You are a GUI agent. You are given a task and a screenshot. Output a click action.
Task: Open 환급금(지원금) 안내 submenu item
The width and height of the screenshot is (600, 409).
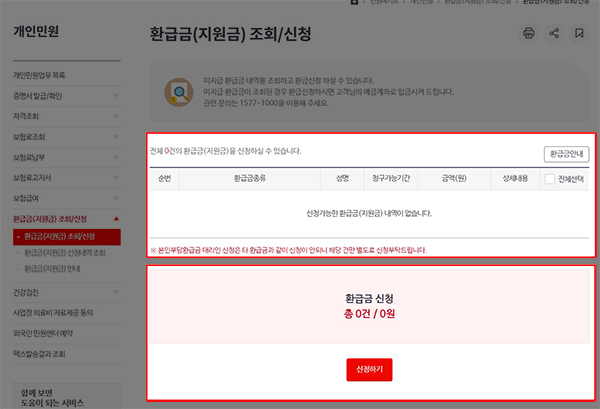(x=52, y=269)
